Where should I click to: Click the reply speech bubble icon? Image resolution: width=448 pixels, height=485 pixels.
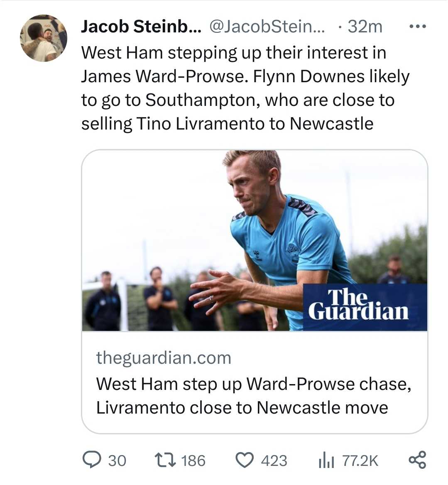(x=92, y=460)
